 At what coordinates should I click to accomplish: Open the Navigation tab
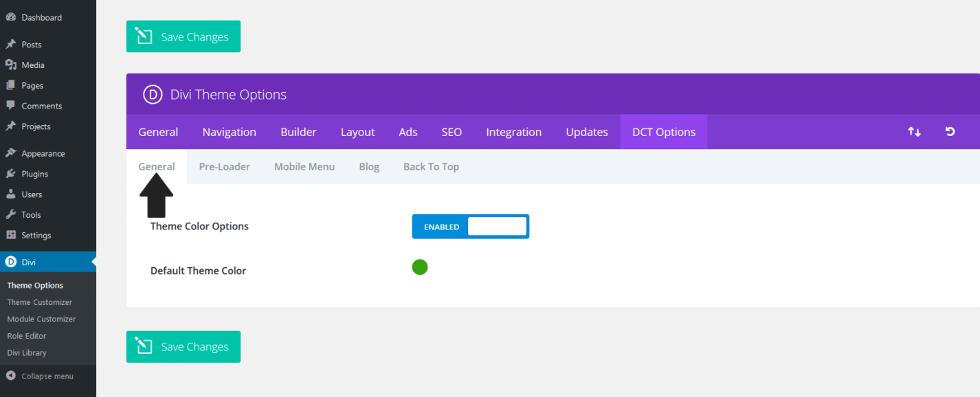[x=230, y=132]
